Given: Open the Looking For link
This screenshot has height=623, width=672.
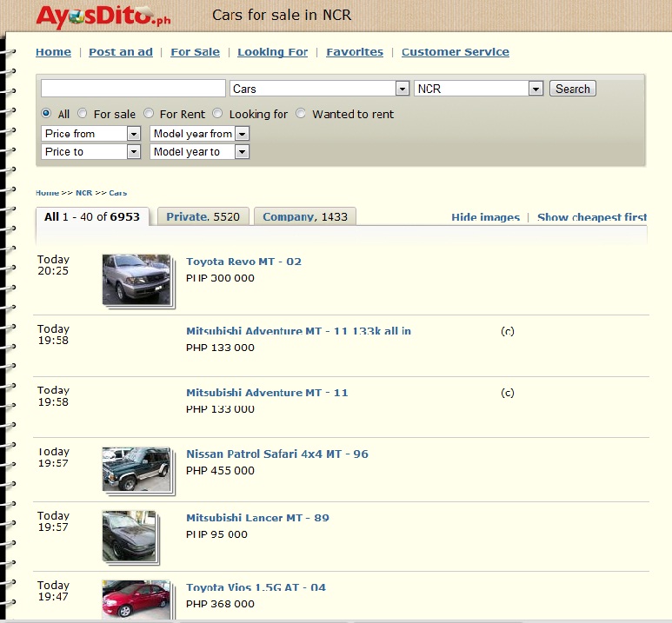Looking at the screenshot, I should click(x=273, y=52).
